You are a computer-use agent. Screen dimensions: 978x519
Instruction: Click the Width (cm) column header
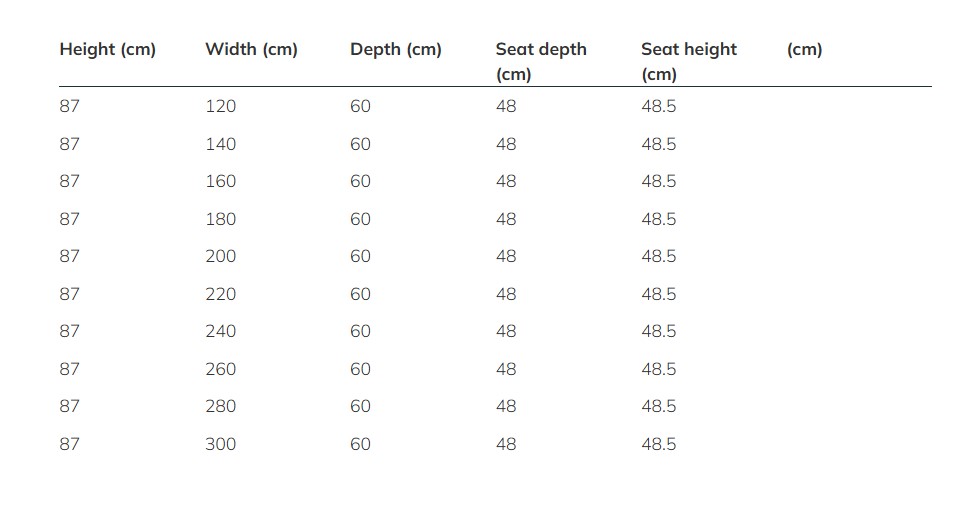tap(251, 49)
